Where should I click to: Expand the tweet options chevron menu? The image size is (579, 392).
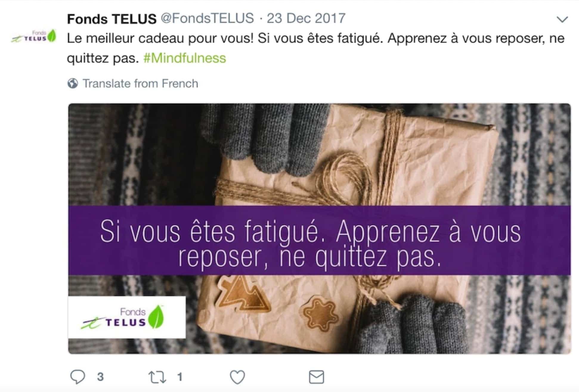[x=562, y=19]
